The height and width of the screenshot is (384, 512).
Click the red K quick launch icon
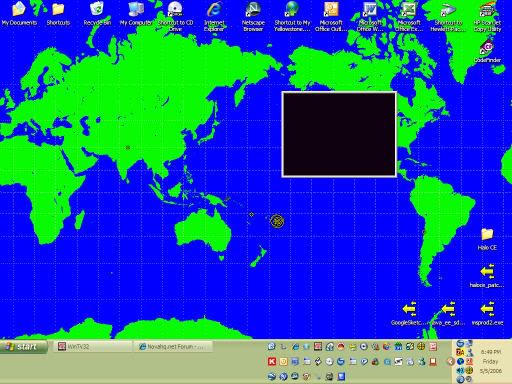click(272, 361)
